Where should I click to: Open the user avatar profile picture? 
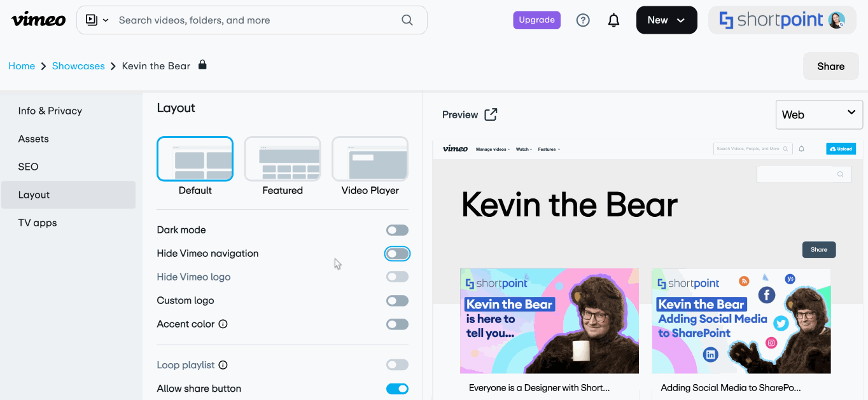coord(837,20)
